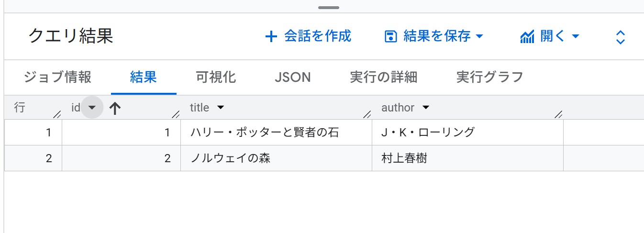This screenshot has height=233, width=644.
Task: Open the id column dropdown menu
Action: 92,108
